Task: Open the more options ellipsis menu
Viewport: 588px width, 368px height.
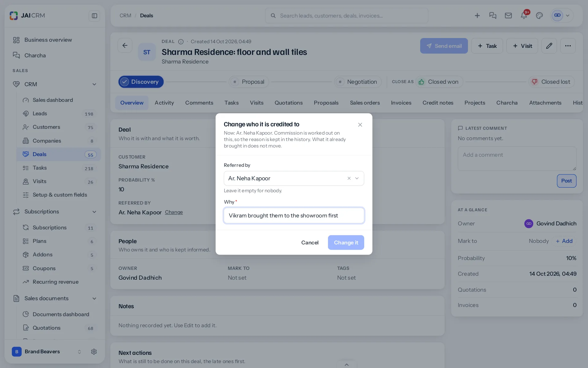Action: pyautogui.click(x=568, y=46)
